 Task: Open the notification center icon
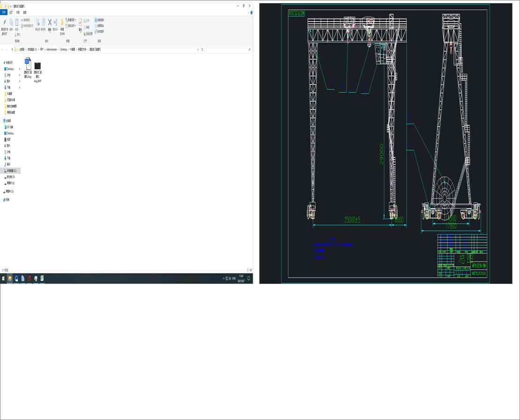pyautogui.click(x=249, y=279)
